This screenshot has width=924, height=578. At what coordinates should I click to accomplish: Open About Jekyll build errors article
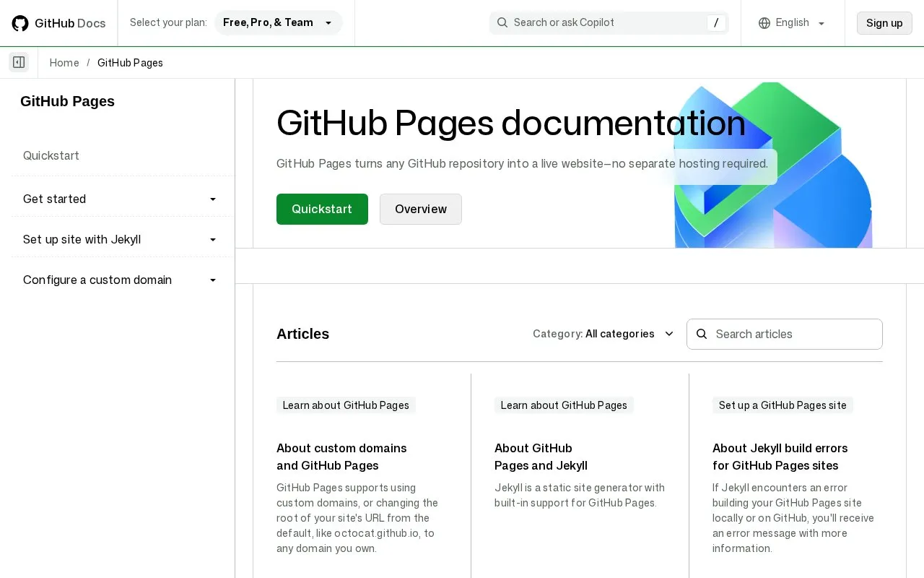pos(780,457)
